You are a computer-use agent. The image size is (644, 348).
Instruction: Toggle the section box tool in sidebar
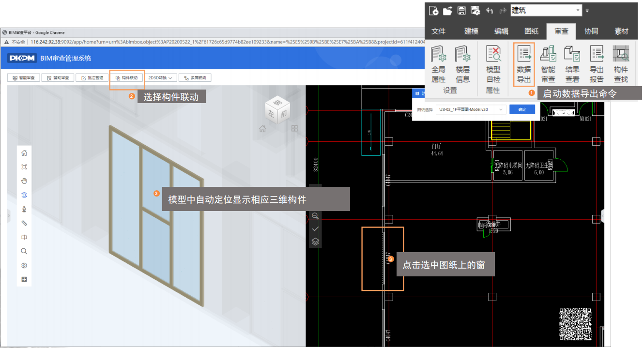24,237
